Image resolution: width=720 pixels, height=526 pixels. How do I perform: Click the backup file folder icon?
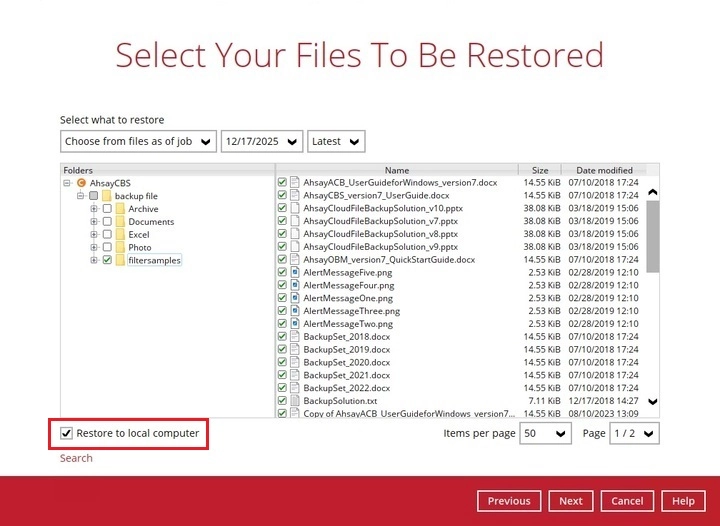pyautogui.click(x=107, y=196)
